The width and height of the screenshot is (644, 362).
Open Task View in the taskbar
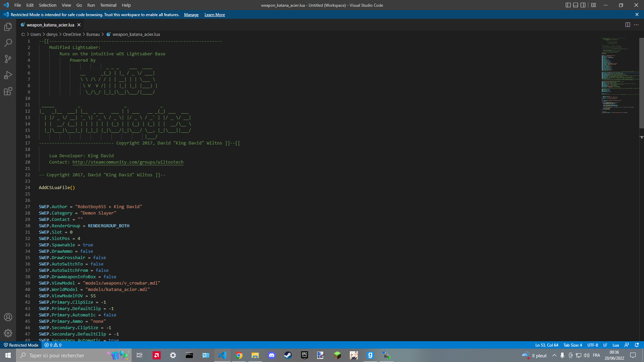tap(140, 355)
